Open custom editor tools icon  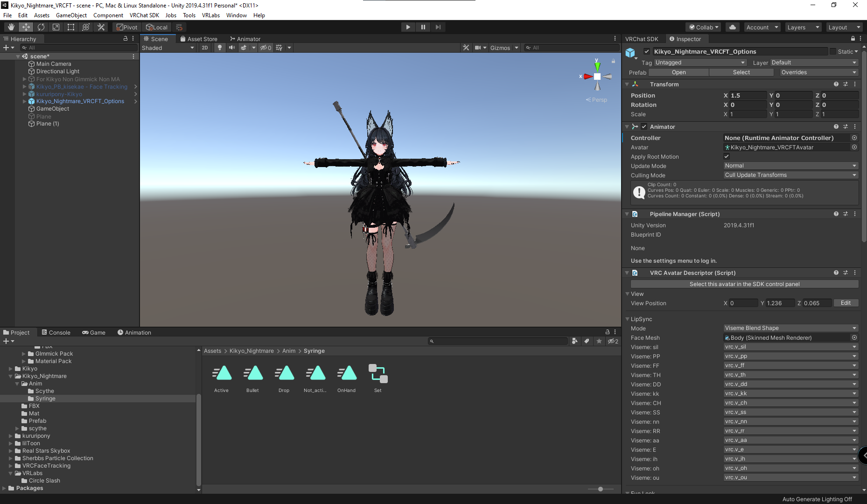point(101,27)
